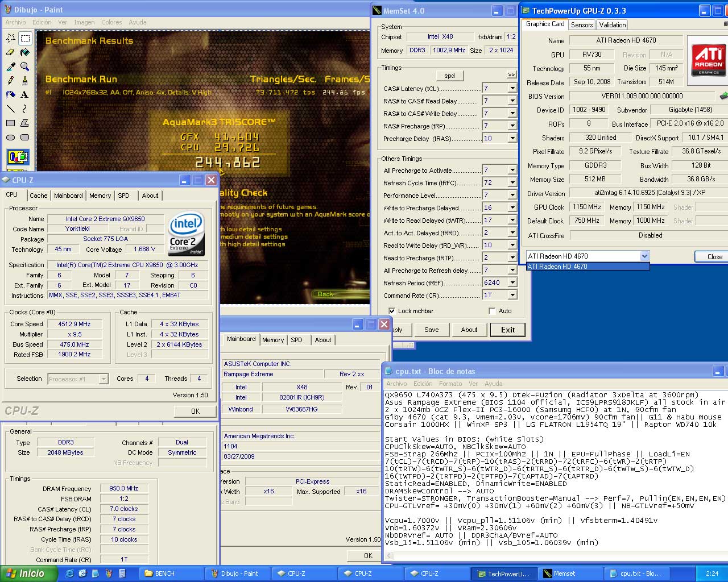Open the Edición menu in Paint
This screenshot has height=582, width=728.
(x=42, y=22)
